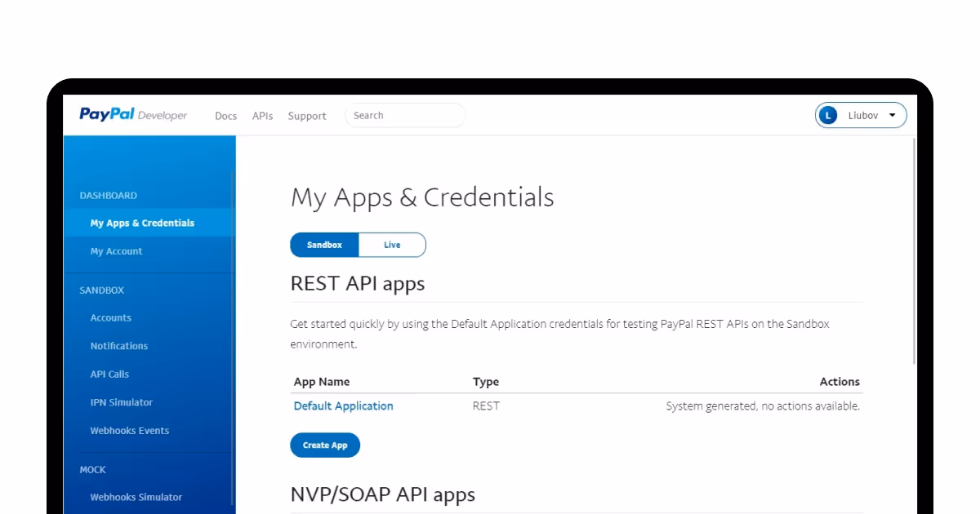Open the APIs menu
The height and width of the screenshot is (514, 980).
(262, 116)
